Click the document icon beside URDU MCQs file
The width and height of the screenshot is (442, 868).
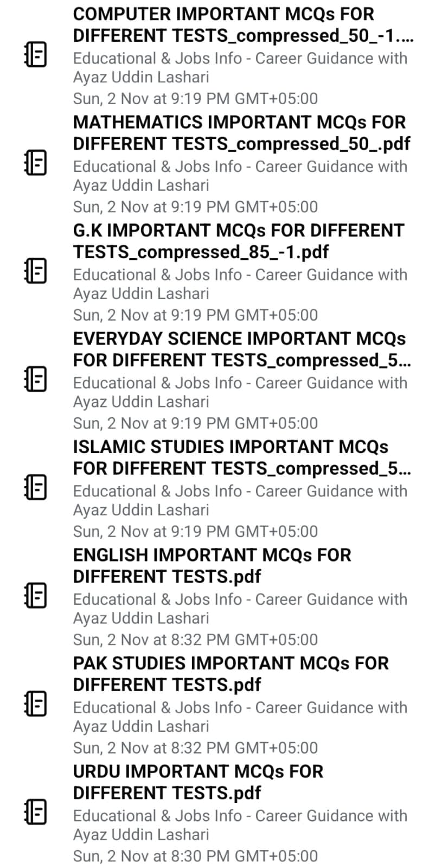click(36, 812)
